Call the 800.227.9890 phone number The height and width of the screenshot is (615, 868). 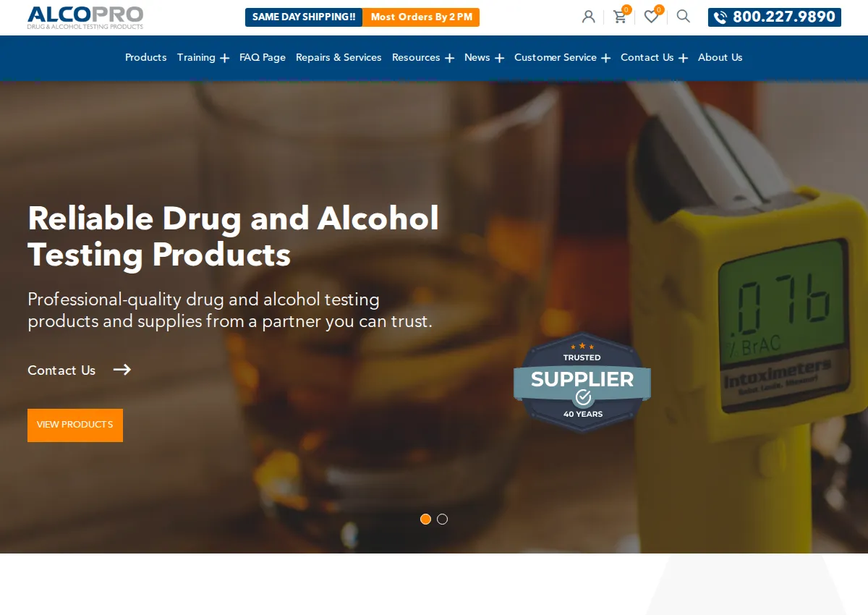[775, 17]
